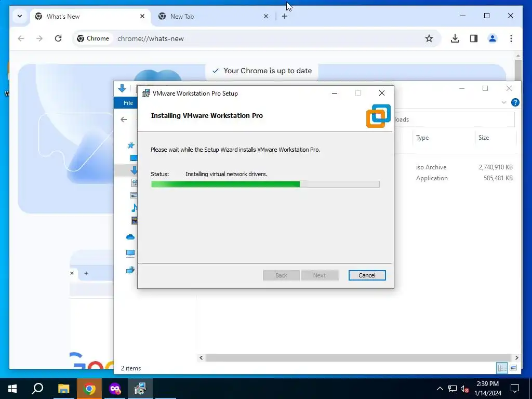Screen dimensions: 532x399
Task: Select Network in Explorer sidebar
Action: click(130, 270)
